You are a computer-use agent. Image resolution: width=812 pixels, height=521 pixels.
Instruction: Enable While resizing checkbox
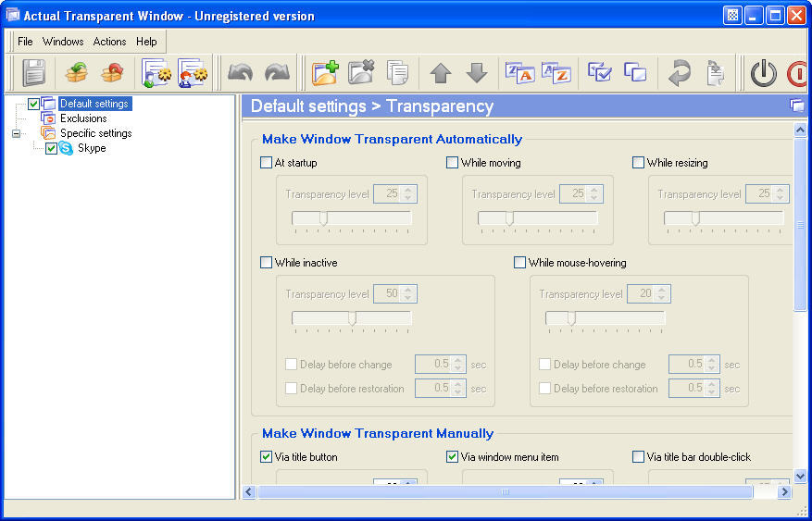click(638, 163)
